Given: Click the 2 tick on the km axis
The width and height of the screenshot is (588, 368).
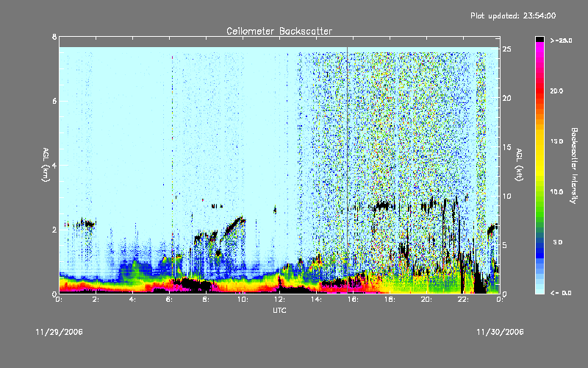Looking at the screenshot, I should pyautogui.click(x=54, y=230).
